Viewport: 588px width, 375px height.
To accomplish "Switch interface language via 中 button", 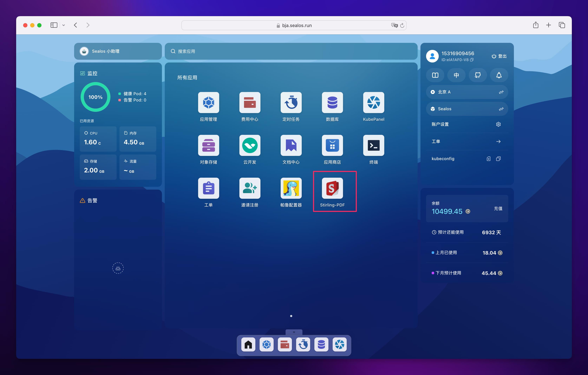I will pyautogui.click(x=456, y=75).
